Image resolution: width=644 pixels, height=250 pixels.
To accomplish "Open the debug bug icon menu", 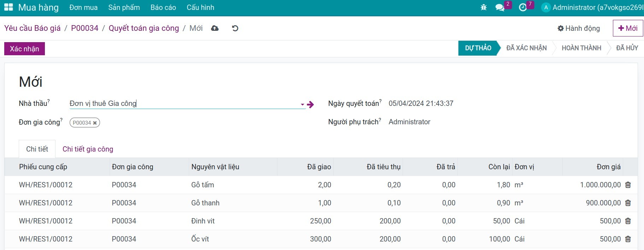I will pos(484,7).
